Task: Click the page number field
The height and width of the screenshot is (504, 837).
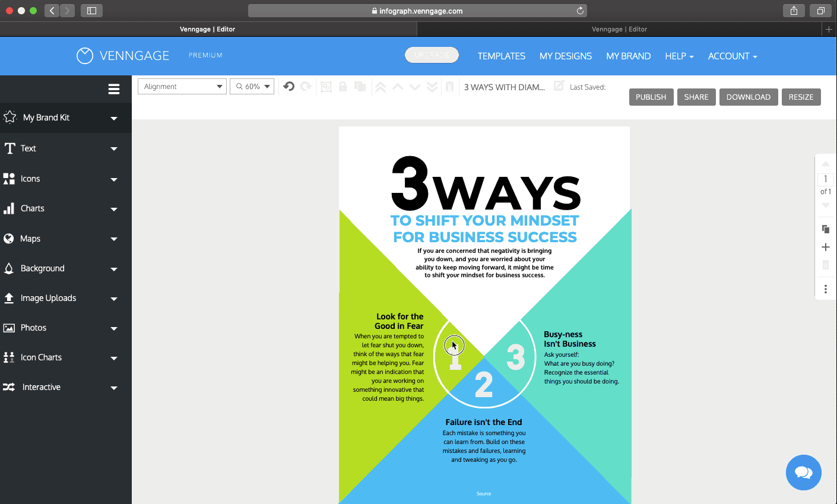Action: click(x=825, y=179)
